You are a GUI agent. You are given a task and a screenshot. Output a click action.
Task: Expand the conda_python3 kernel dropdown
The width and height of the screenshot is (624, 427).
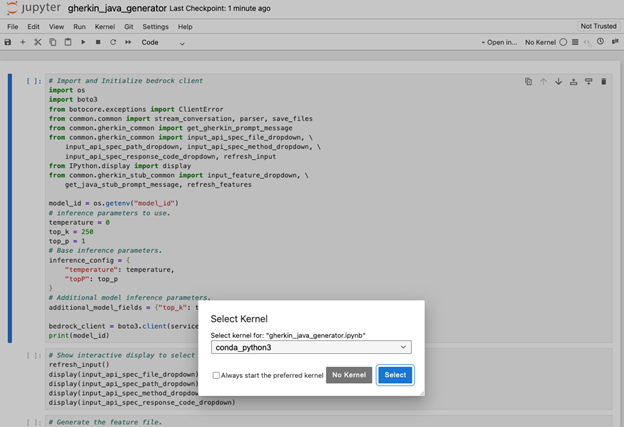pos(310,347)
